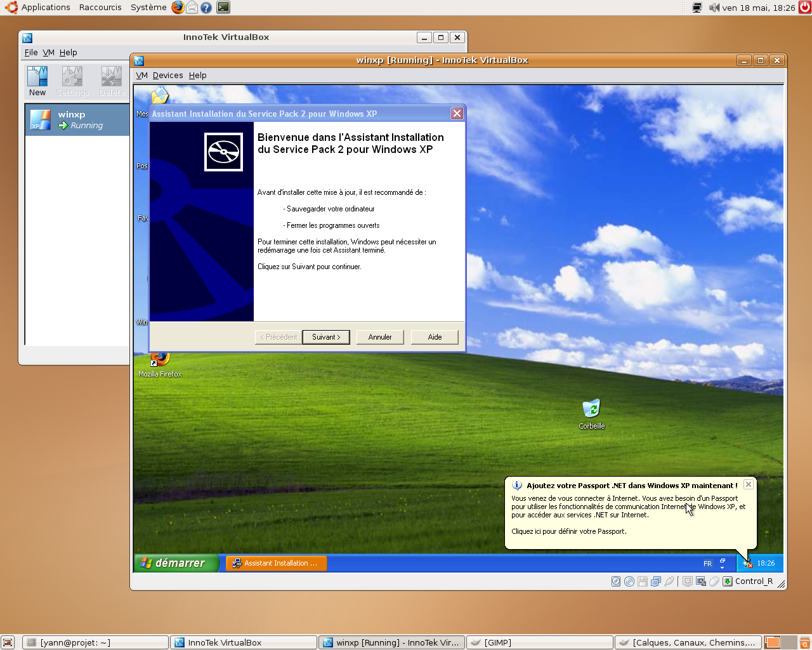The height and width of the screenshot is (650, 812).
Task: Expand the language bar options arrow
Action: click(x=722, y=567)
